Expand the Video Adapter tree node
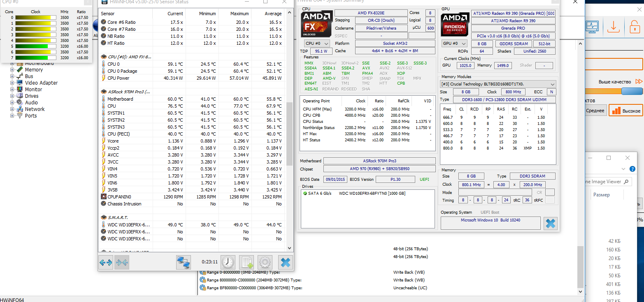 coord(12,83)
